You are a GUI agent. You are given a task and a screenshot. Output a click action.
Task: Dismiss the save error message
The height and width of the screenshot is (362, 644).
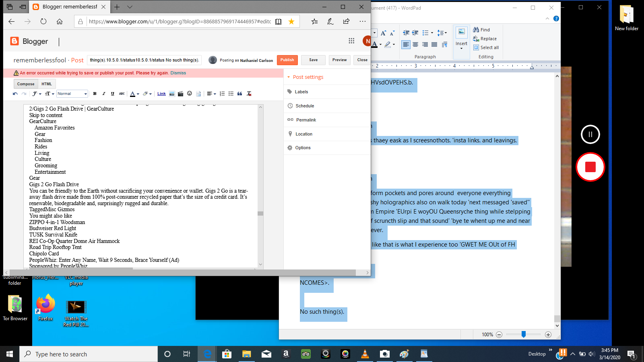(178, 73)
